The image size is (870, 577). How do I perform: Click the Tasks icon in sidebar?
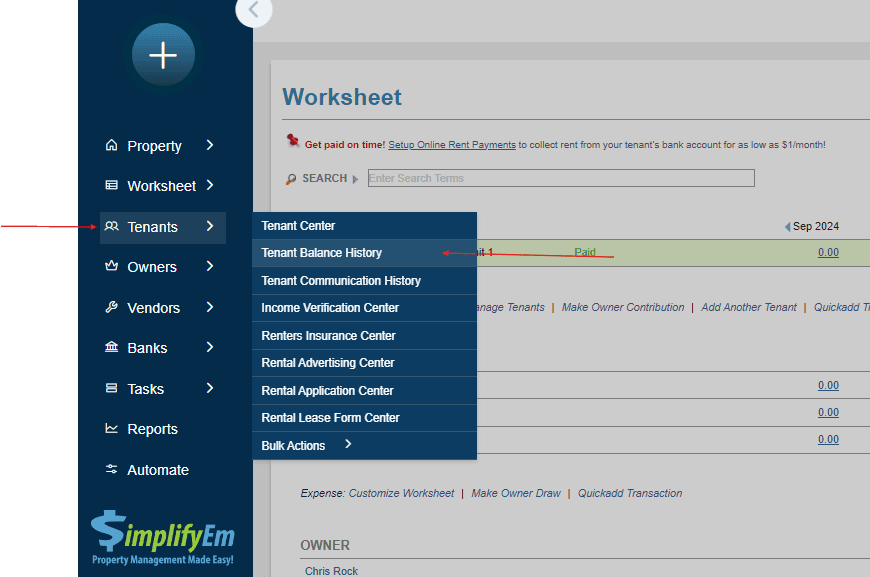(111, 389)
